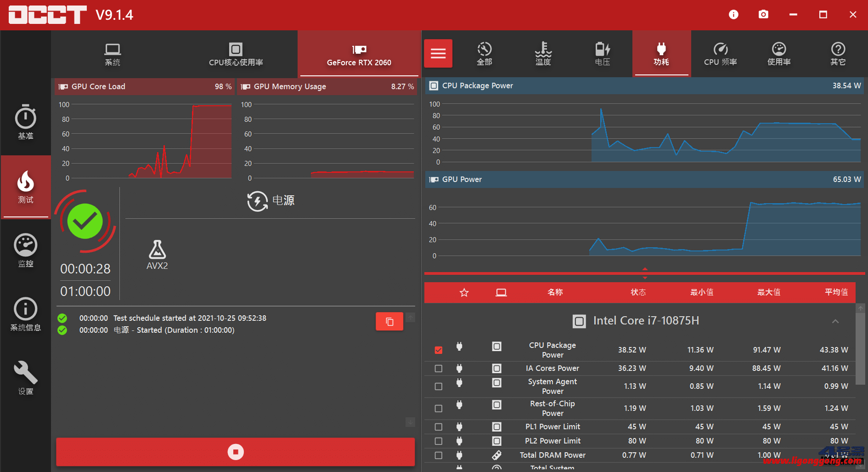The image size is (868, 472).
Task: Click 43.38 W average for CPU Package
Action: pyautogui.click(x=834, y=350)
